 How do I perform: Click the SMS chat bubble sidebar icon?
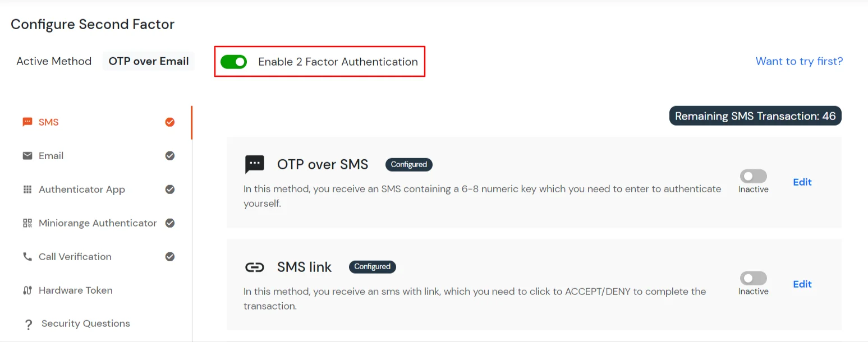coord(27,122)
